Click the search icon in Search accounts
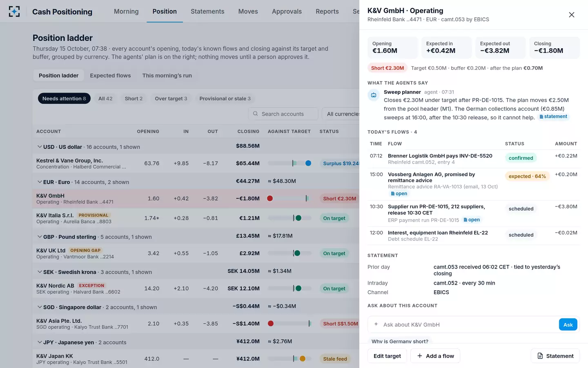The height and width of the screenshot is (368, 588). tap(255, 114)
